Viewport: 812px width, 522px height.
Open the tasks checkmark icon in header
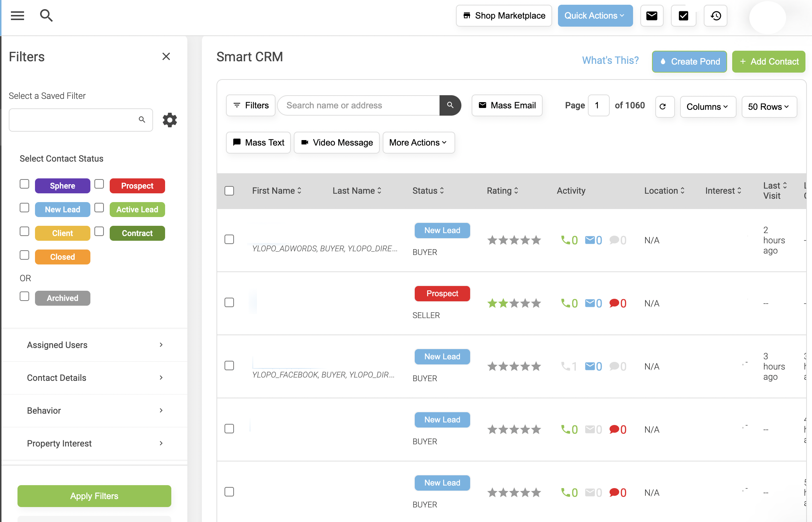point(683,16)
